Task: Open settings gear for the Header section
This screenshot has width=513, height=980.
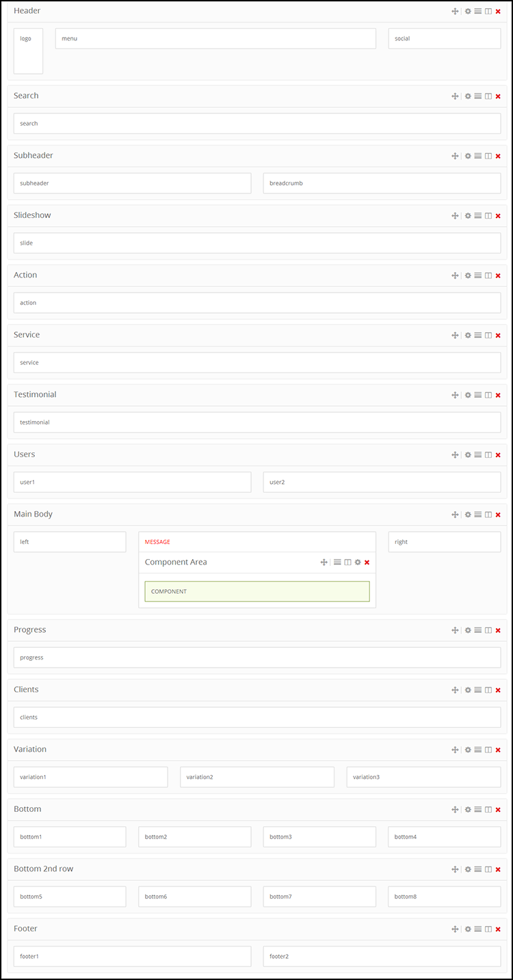Action: [x=468, y=11]
